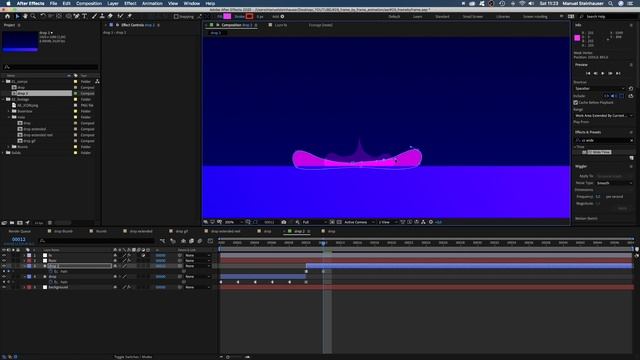Viewport: 640px width, 360px height.
Task: Click Preview last frame button
Action: [x=618, y=73]
